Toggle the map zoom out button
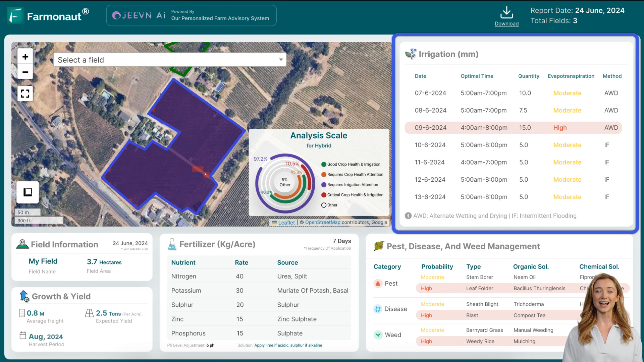Viewport: 644px width, 362px height. 25,72
